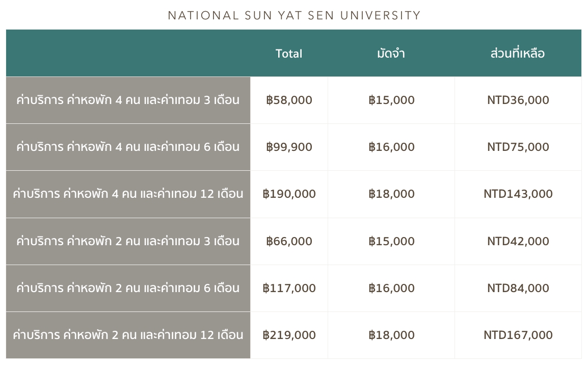The height and width of the screenshot is (365, 588).
Task: Select the ฿99,900 total cell
Action: (x=289, y=147)
